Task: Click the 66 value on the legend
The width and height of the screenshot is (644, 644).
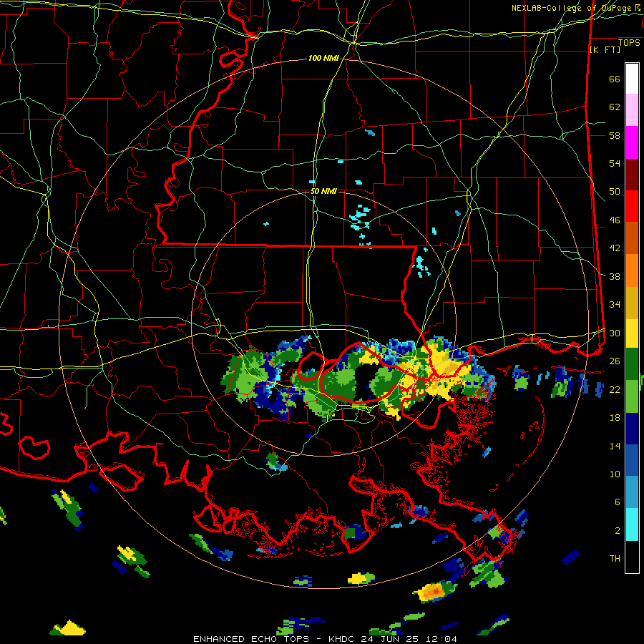Action: tap(615, 79)
